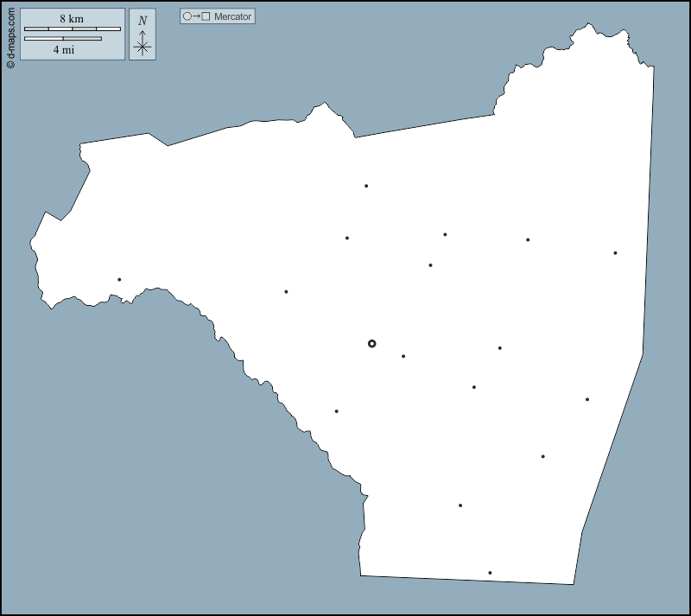
Task: Click the "4 mi" text label
Action: [62, 50]
